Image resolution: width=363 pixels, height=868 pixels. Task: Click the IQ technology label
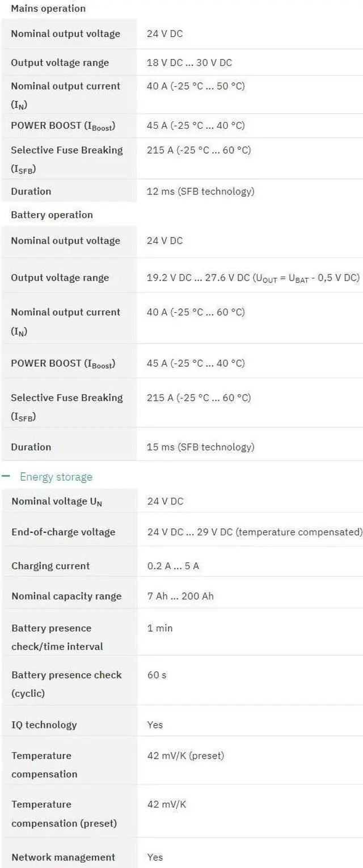[44, 725]
